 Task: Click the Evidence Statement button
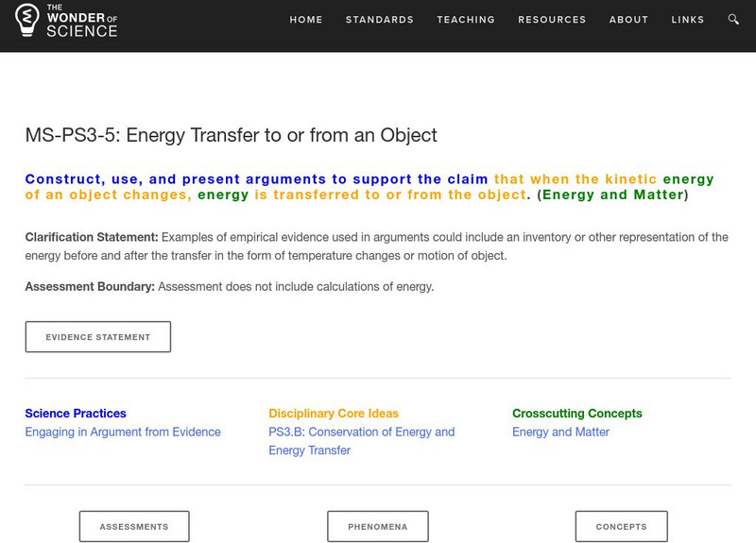tap(98, 337)
